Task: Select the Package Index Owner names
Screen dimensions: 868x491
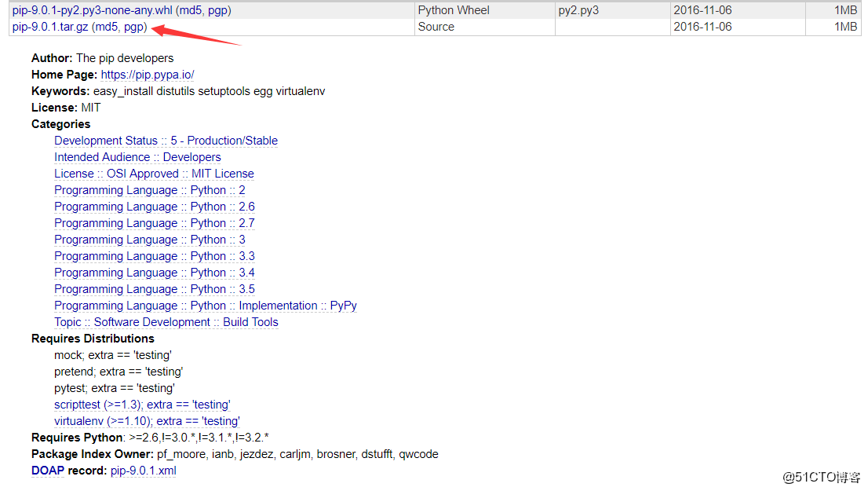Action: coord(297,454)
